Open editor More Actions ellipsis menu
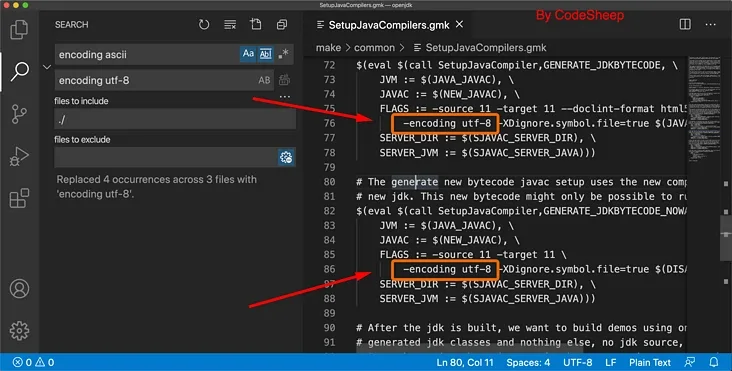Viewport: 732px width, 371px height. tap(711, 24)
